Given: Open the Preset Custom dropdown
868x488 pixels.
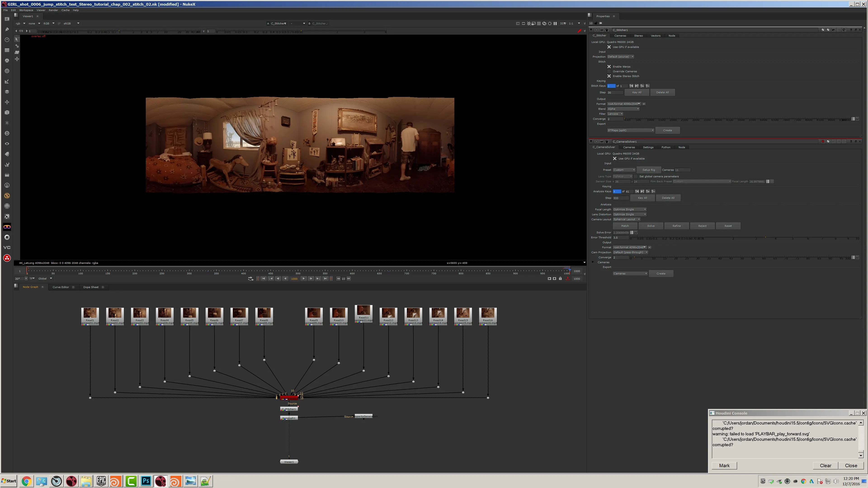Looking at the screenshot, I should tap(624, 170).
